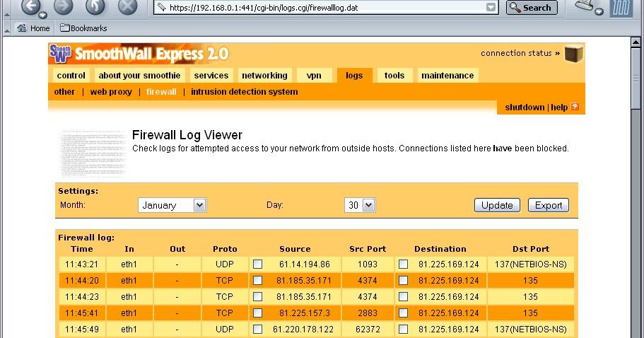The image size is (644, 338).
Task: Click the browser Forward arrow button
Action: pyautogui.click(x=63, y=6)
